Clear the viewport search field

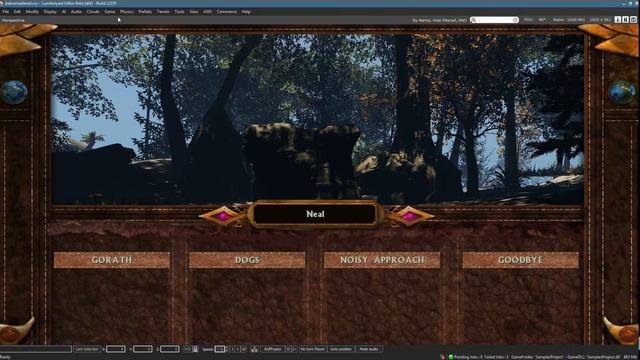tap(516, 20)
